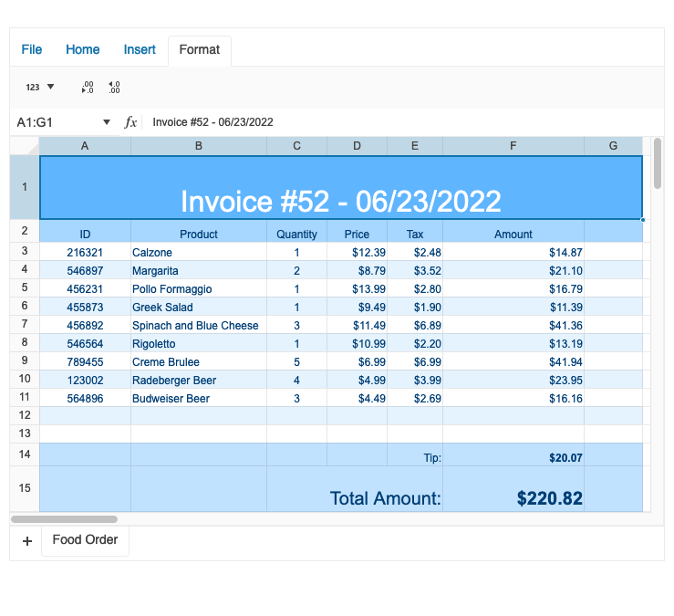Expand the name box dropdown arrow
The height and width of the screenshot is (616, 674).
coord(107,122)
